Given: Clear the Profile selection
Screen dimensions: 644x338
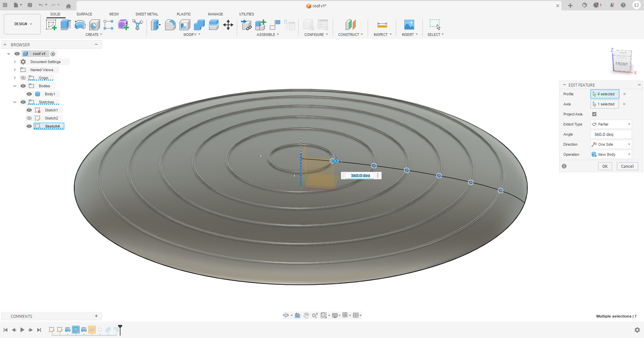Looking at the screenshot, I should click(x=625, y=94).
